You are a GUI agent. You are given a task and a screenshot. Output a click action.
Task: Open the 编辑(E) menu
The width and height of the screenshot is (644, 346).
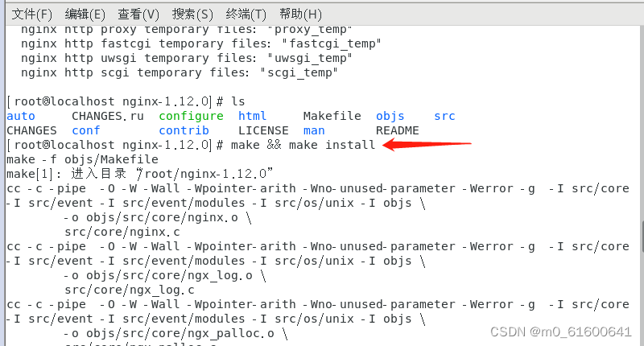point(85,14)
